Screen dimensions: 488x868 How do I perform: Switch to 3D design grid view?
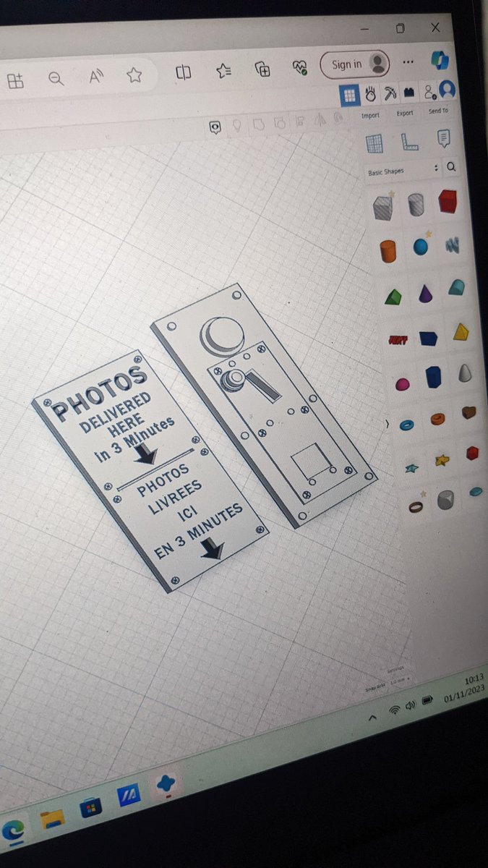click(349, 95)
